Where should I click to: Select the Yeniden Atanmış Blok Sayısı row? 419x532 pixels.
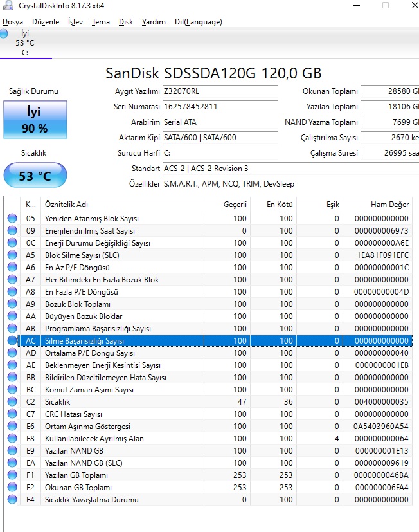pos(208,218)
